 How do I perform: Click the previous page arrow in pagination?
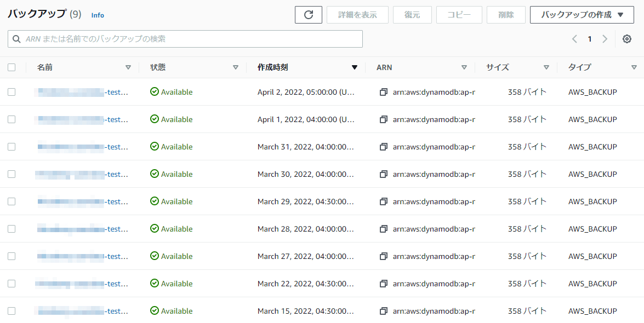(574, 39)
